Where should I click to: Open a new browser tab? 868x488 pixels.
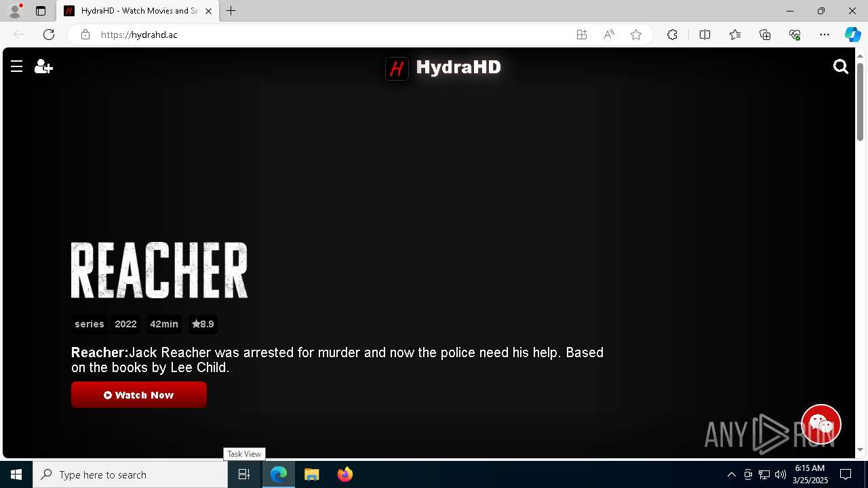coord(231,11)
